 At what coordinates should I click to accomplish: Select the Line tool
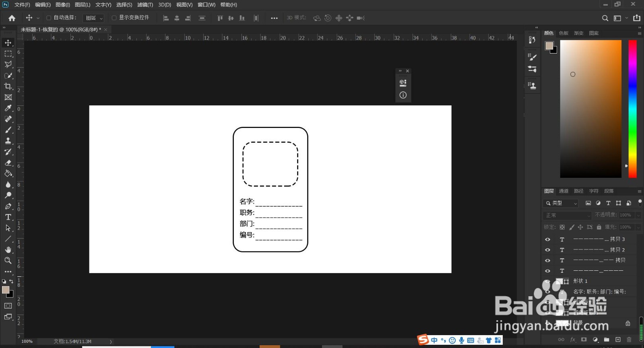pyautogui.click(x=8, y=239)
